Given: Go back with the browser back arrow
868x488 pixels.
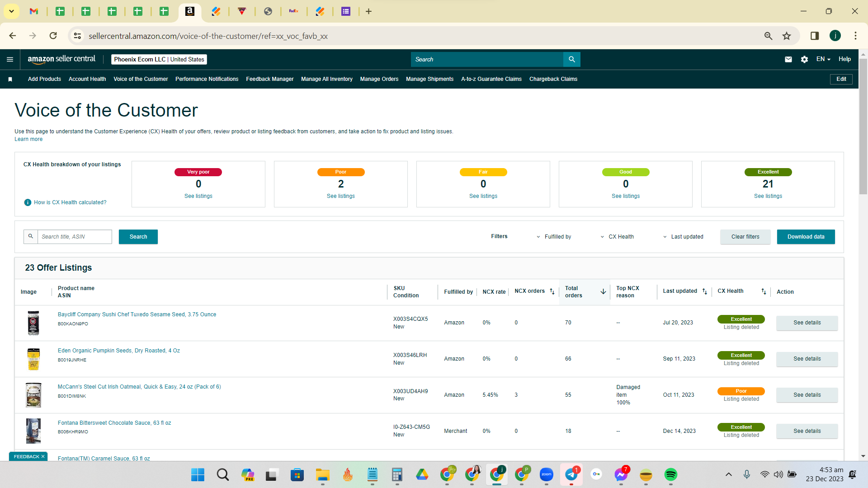Looking at the screenshot, I should [x=13, y=36].
